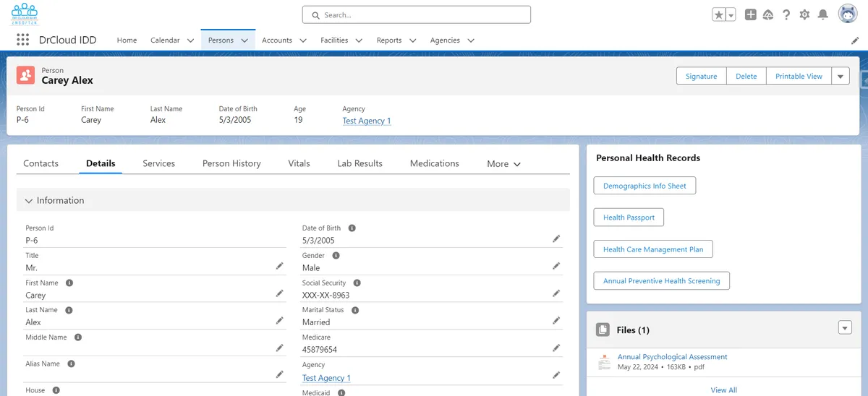The height and width of the screenshot is (396, 868).
Task: Expand the Calendar nav dropdown chevron
Action: click(x=190, y=40)
